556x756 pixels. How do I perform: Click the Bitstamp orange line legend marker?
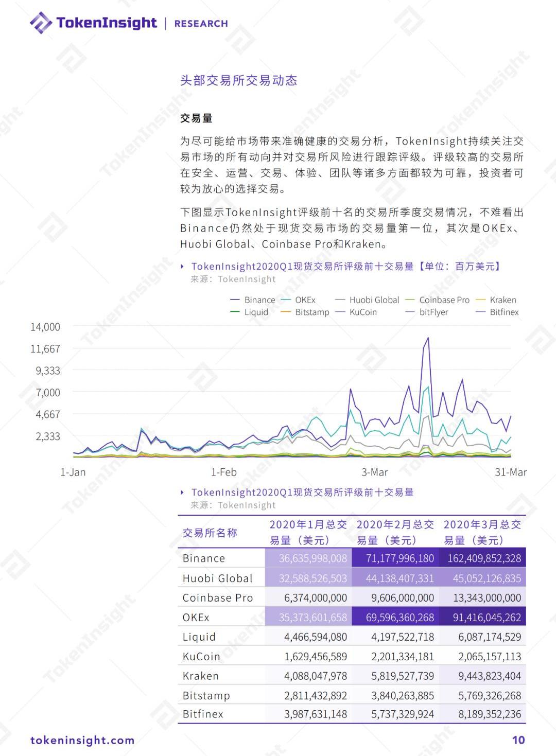286,312
